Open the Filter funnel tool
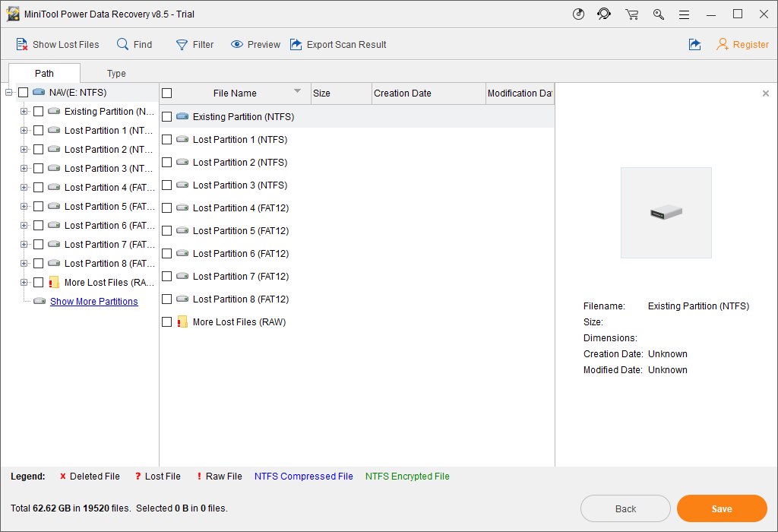The width and height of the screenshot is (778, 532). 182,45
